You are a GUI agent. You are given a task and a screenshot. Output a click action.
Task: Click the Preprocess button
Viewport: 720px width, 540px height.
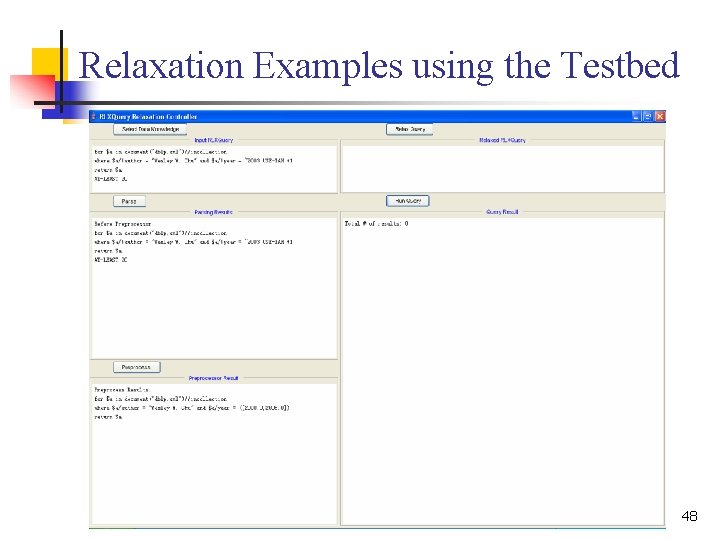pos(136,367)
